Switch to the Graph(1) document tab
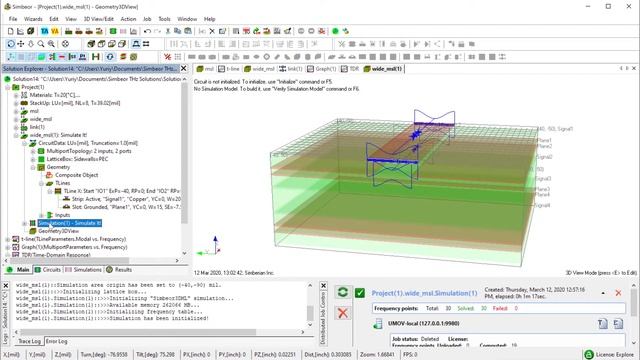The width and height of the screenshot is (640, 360). click(x=321, y=69)
